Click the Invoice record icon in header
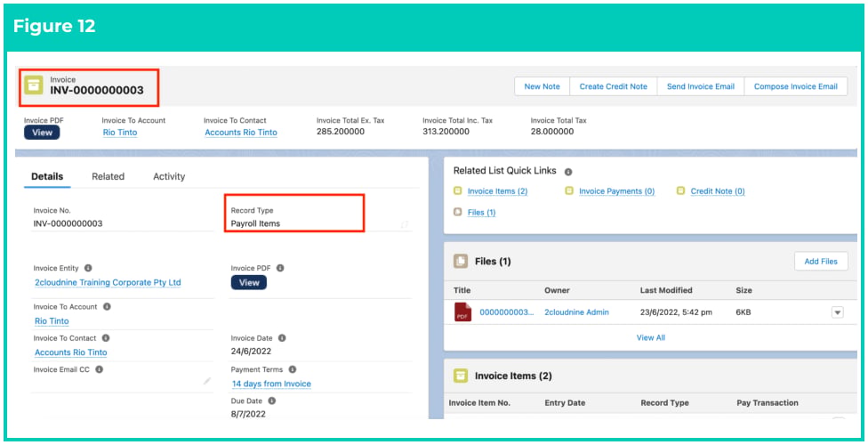 coord(34,85)
